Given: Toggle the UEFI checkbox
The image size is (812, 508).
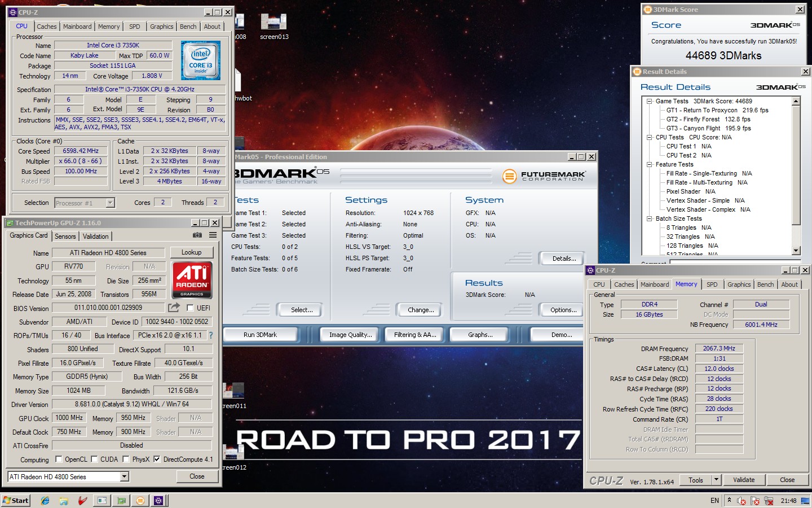Looking at the screenshot, I should pos(190,308).
